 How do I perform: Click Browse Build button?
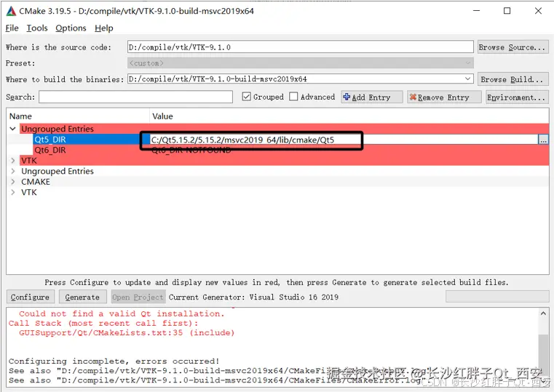[513, 79]
